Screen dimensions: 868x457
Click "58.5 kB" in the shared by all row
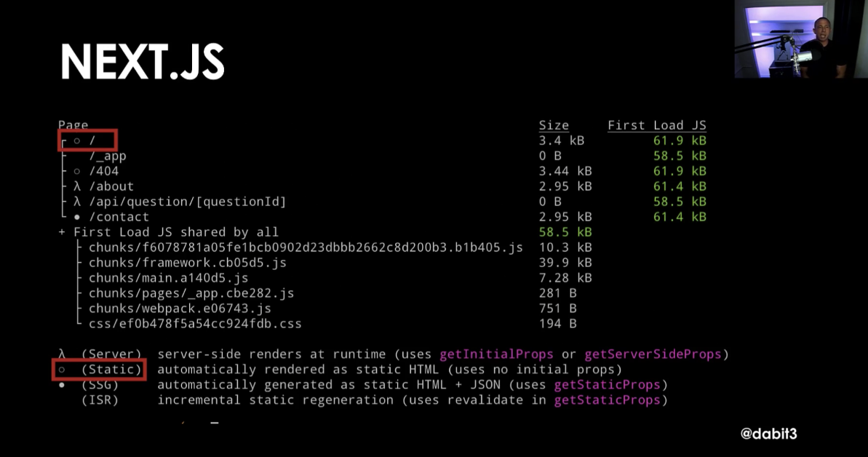click(x=565, y=232)
